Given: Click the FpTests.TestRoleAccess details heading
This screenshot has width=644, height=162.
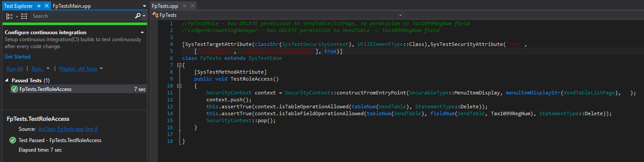Looking at the screenshot, I should (38, 119).
